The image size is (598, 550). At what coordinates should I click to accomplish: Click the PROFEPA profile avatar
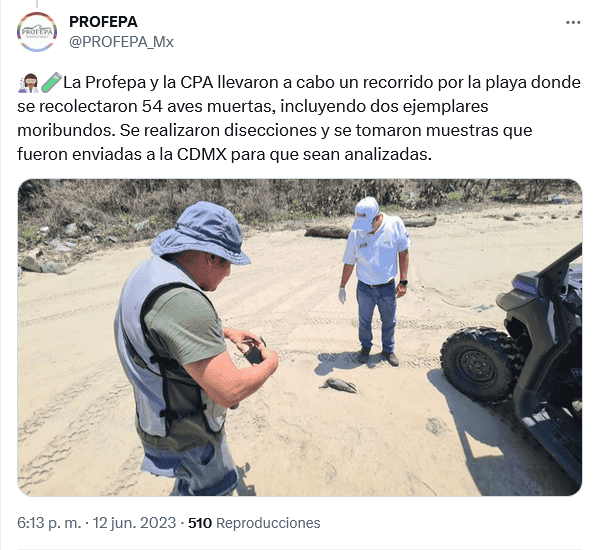(x=37, y=32)
